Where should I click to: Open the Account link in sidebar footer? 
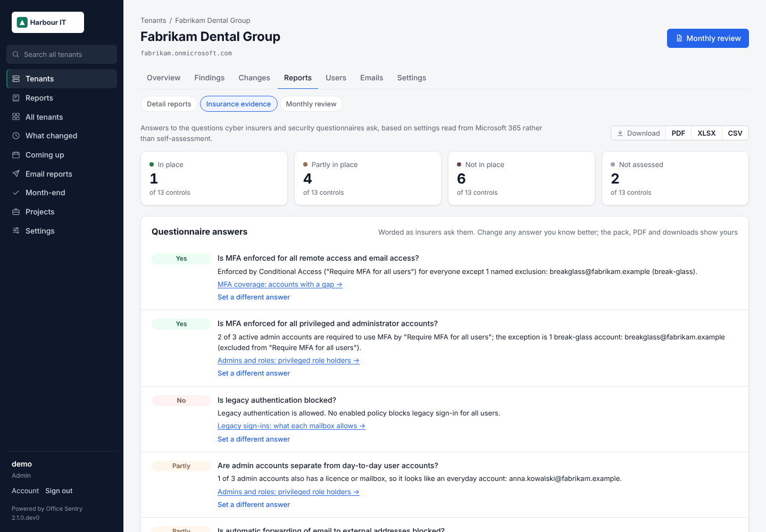26,491
